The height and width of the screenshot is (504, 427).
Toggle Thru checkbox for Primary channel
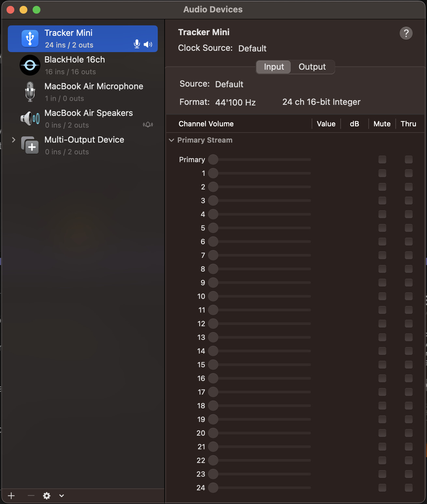click(409, 160)
